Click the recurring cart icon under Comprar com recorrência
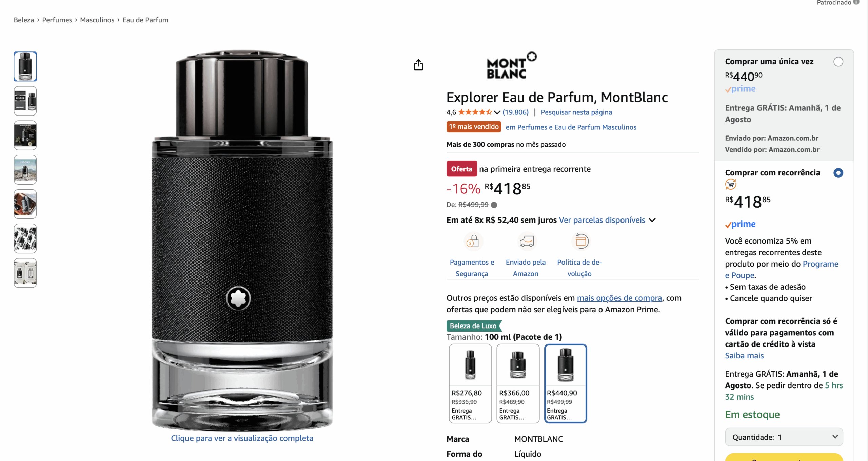The image size is (868, 461). (731, 185)
